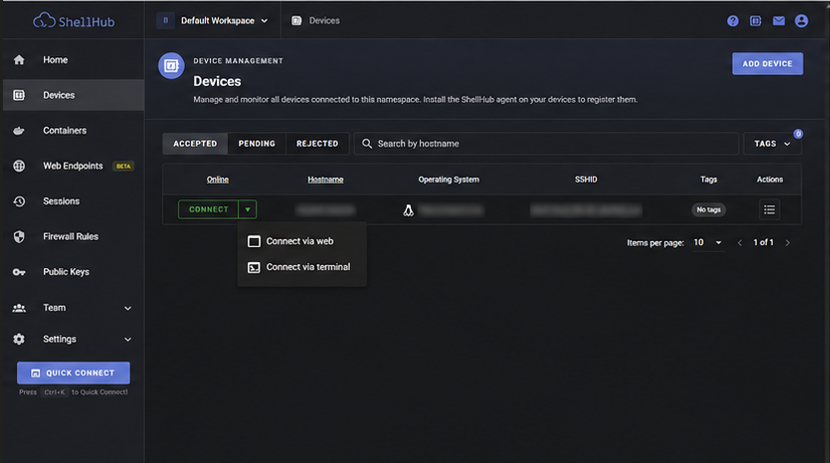Click the SSHID column header
Screen dimensions: 830x463
(x=586, y=179)
